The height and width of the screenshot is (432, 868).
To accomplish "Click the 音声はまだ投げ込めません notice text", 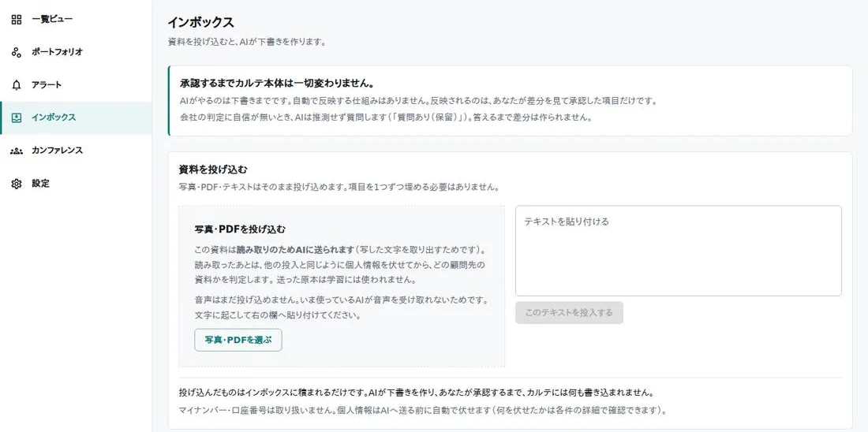I will 342,308.
